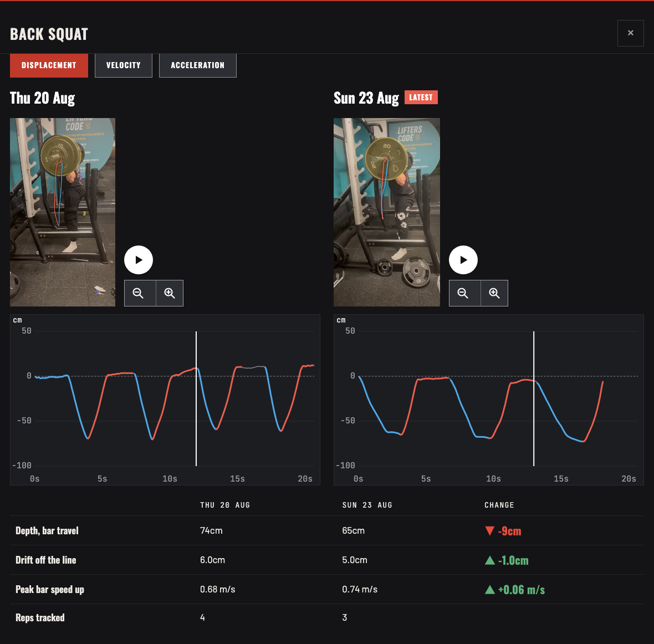The image size is (654, 644).
Task: Switch to the Displacement tab
Action: pyautogui.click(x=49, y=65)
